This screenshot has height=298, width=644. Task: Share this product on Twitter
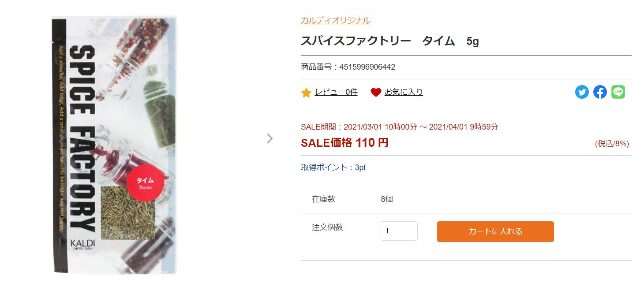(x=582, y=92)
